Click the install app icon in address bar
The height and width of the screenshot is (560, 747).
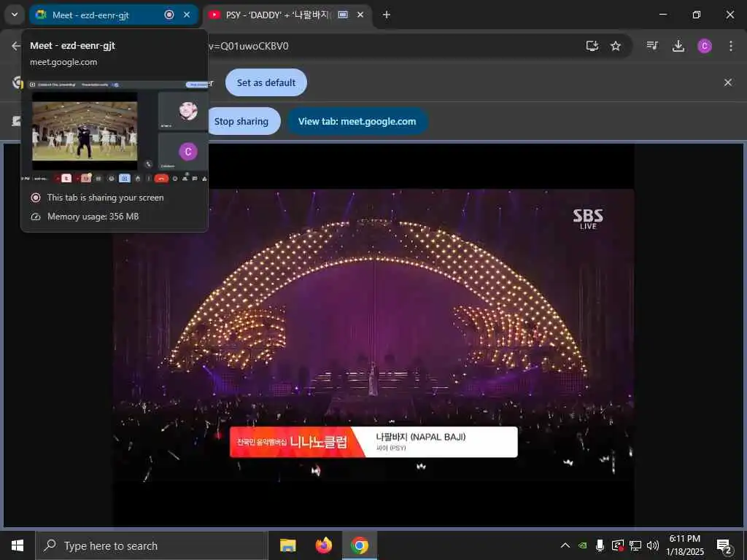592,46
